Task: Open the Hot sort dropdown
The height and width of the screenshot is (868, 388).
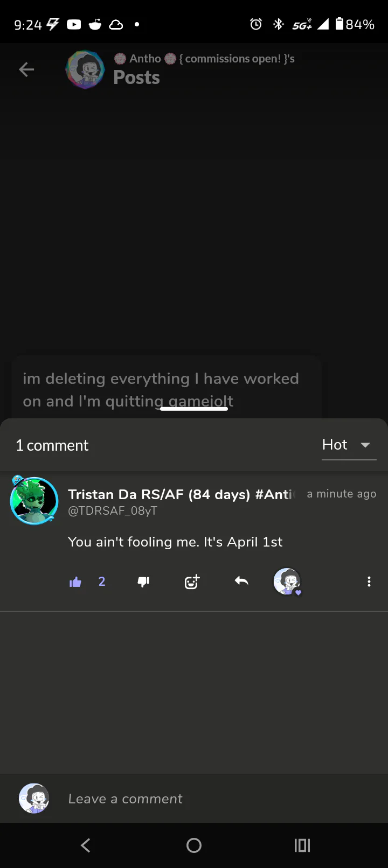Action: (x=335, y=445)
